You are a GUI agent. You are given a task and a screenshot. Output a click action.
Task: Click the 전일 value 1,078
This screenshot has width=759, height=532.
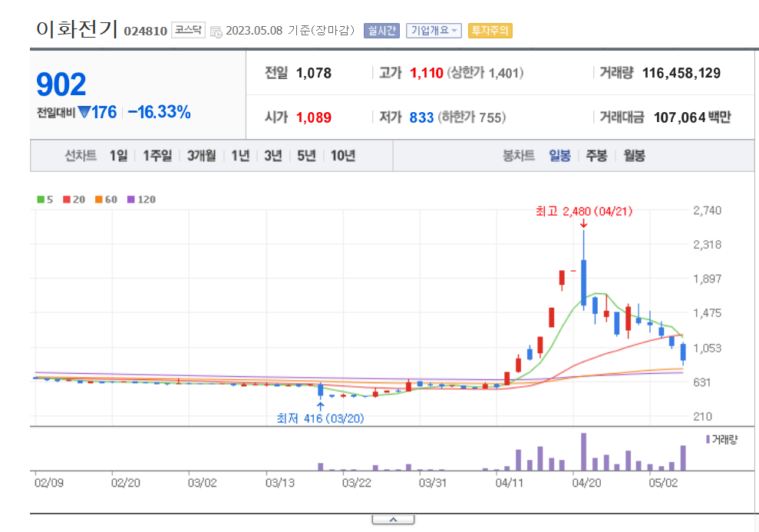point(314,73)
